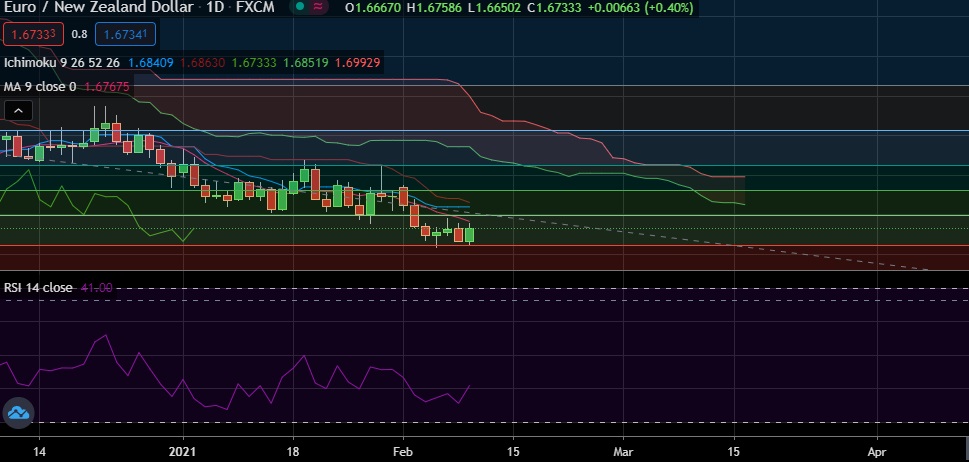Collapse the indicator legend with the chevron
This screenshot has width=969, height=462.
pos(19,111)
